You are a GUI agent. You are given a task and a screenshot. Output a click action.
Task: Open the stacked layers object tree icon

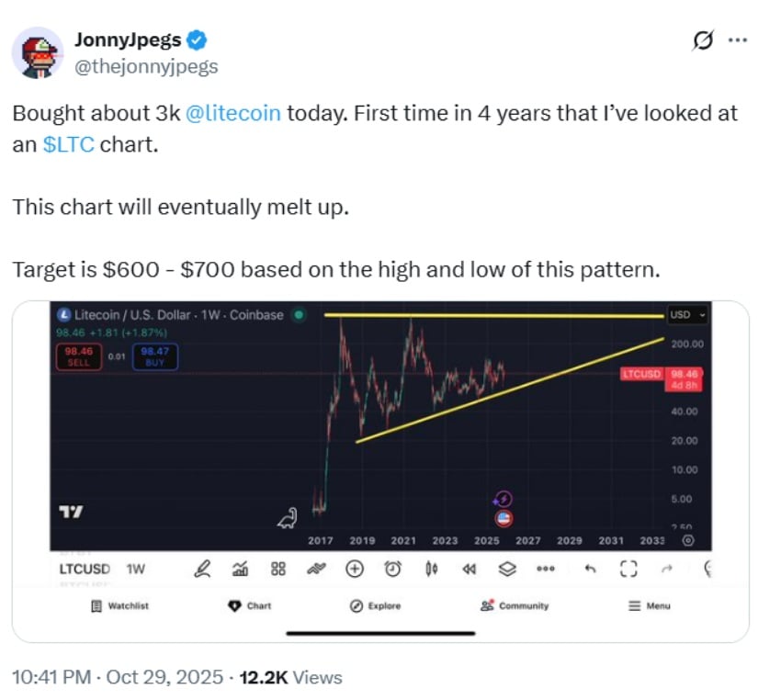pyautogui.click(x=507, y=569)
